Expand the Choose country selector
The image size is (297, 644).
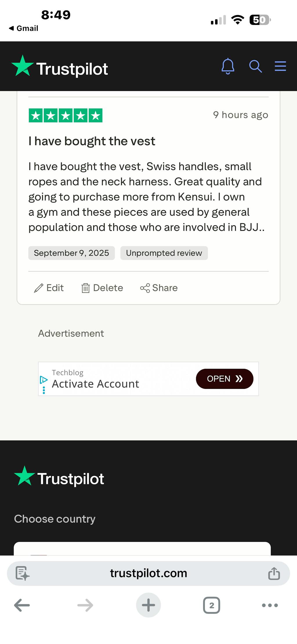point(142,549)
